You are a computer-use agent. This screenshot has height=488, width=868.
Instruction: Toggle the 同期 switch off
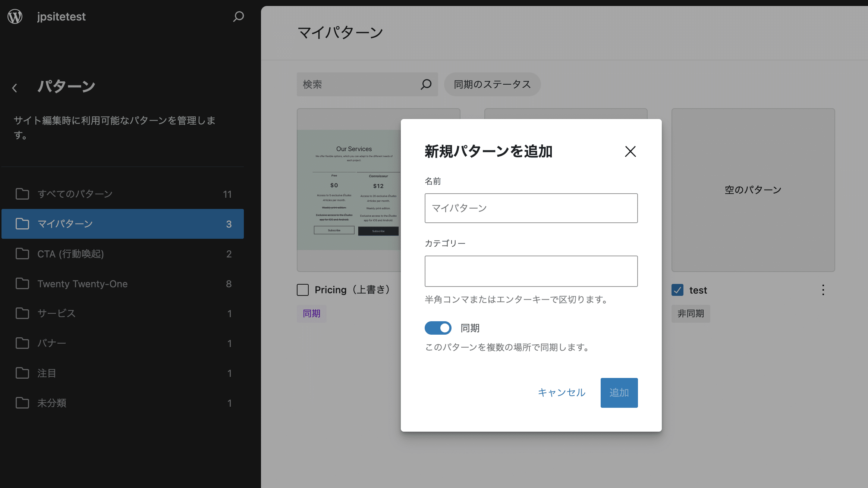(438, 328)
